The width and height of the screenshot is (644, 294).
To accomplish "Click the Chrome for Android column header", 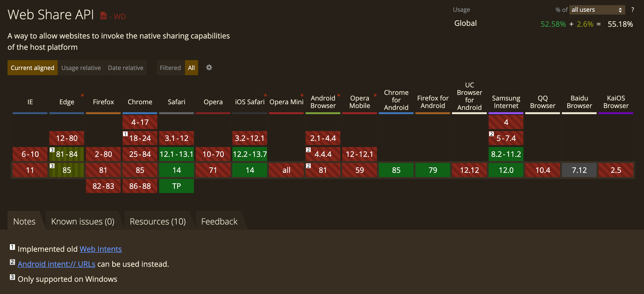I will (396, 100).
